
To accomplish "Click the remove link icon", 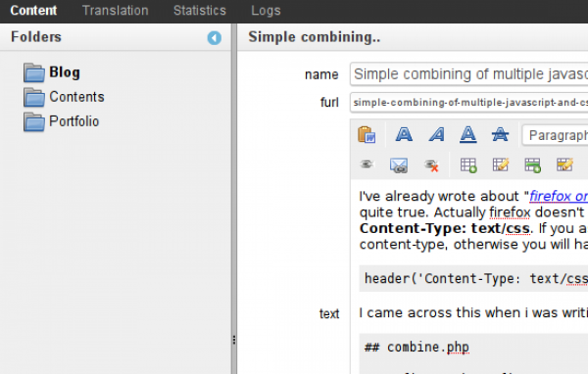I will (x=431, y=165).
